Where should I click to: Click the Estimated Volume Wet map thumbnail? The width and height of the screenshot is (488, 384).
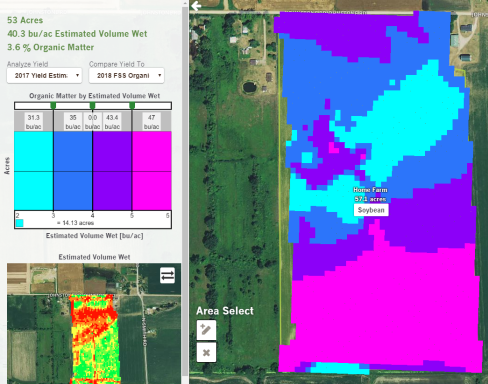[94, 323]
